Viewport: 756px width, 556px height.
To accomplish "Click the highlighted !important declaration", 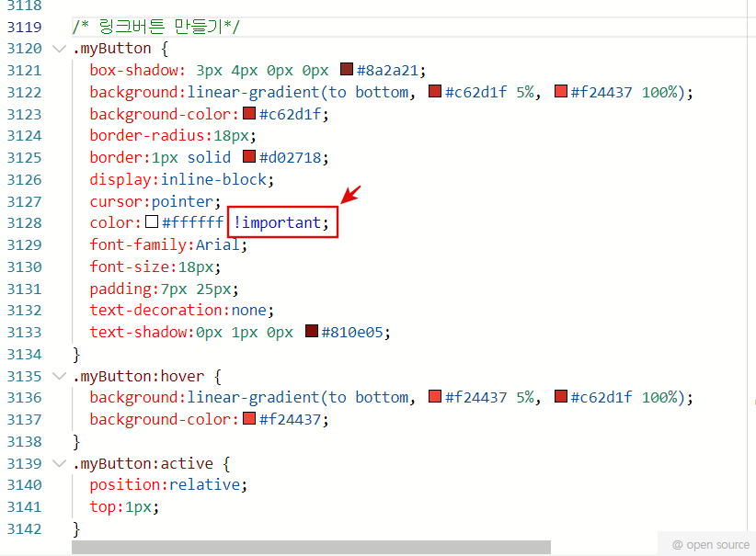I will pos(281,222).
